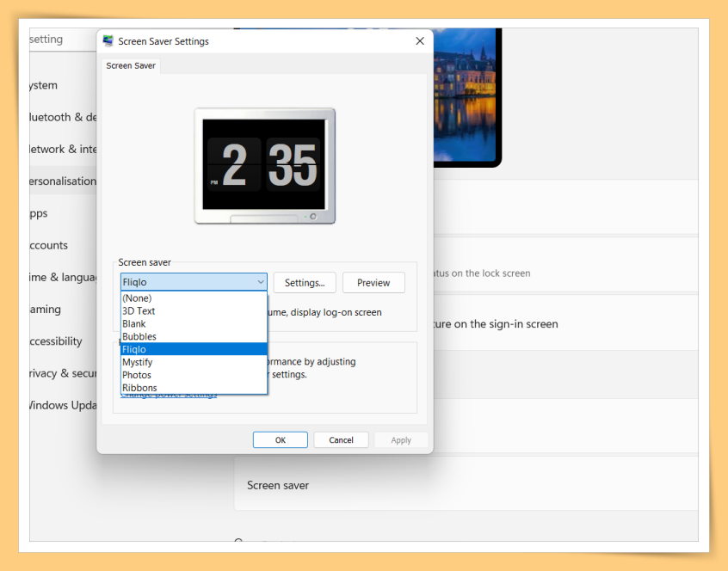Pick Blank from the screen saver list

click(x=194, y=324)
